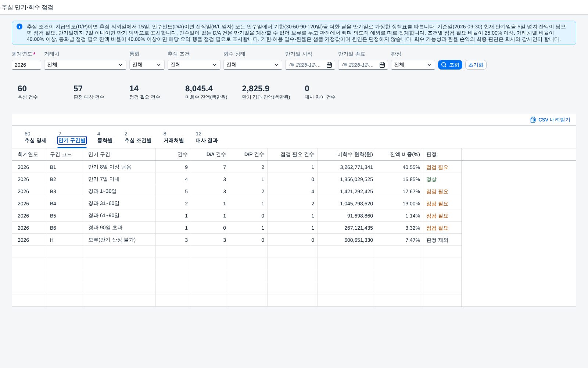Click the 보류(만기 산정 불가) cell
The height and width of the screenshot is (368, 588).
click(120, 240)
